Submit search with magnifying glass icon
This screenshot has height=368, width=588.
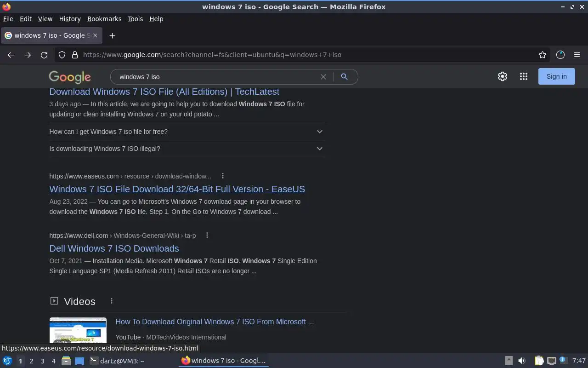344,77
